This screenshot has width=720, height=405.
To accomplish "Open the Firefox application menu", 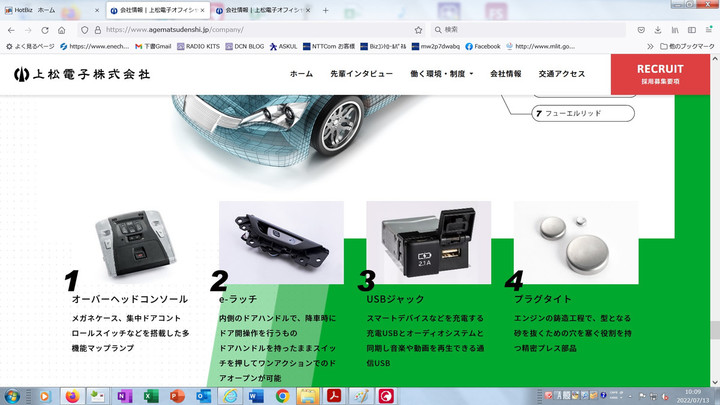I will (709, 30).
